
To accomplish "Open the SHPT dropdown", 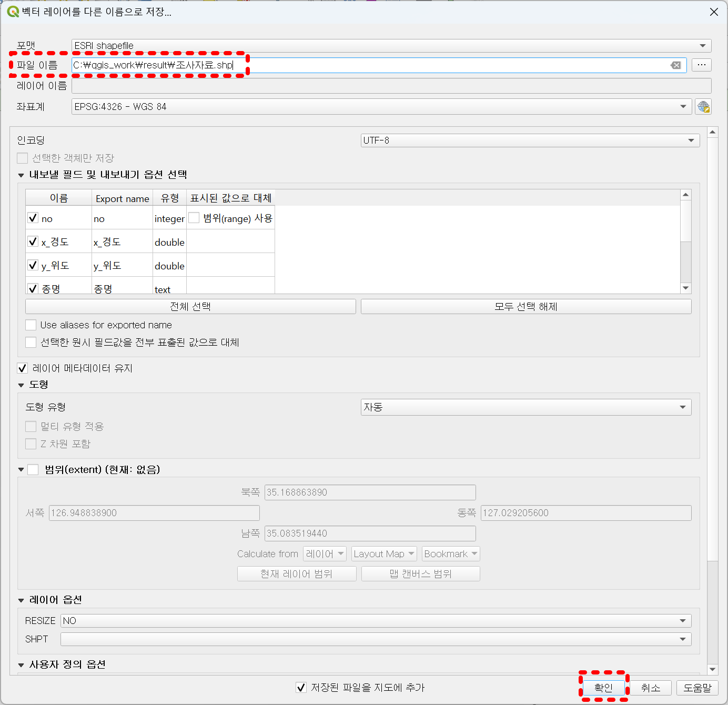I will 376,639.
